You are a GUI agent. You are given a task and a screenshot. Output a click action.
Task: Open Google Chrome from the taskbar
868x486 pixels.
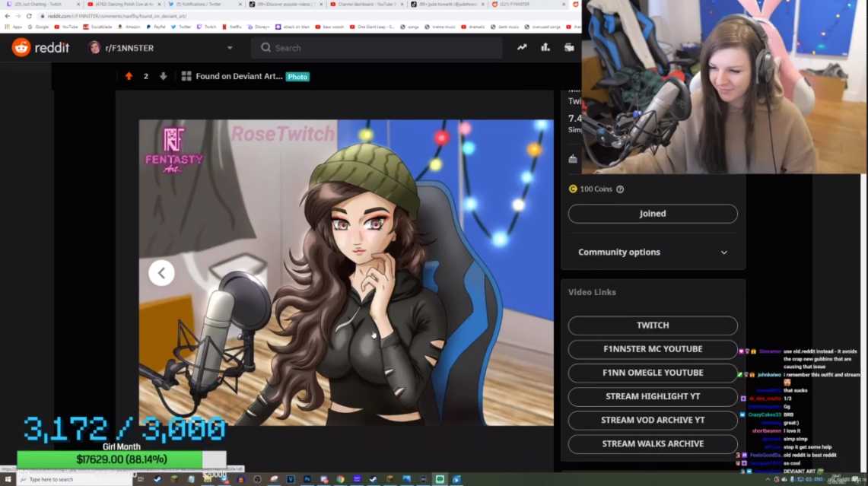pos(341,479)
